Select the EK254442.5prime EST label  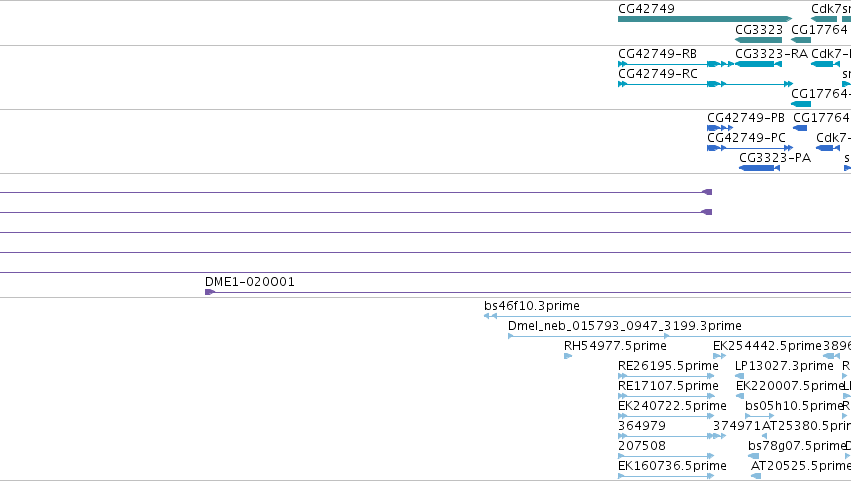pyautogui.click(x=767, y=346)
